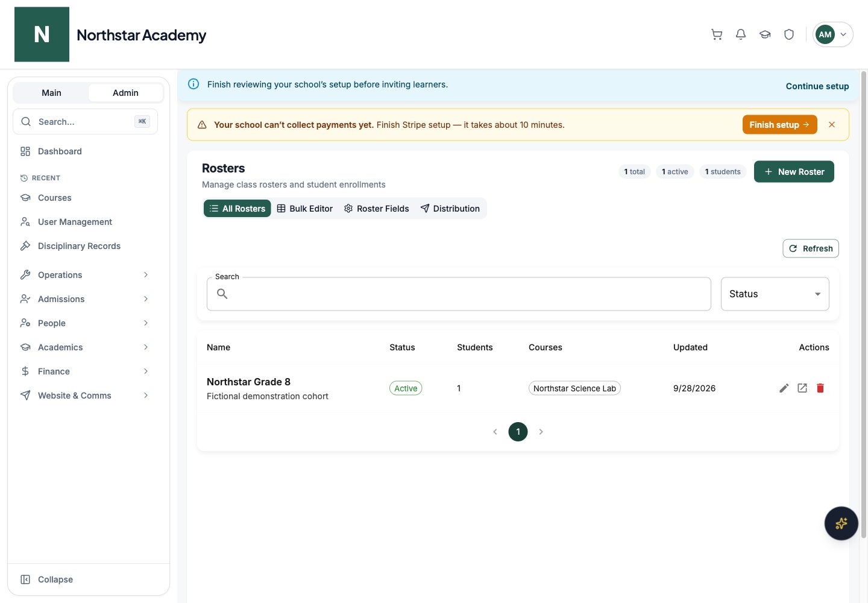
Task: Click the Continue setup link
Action: coord(817,86)
